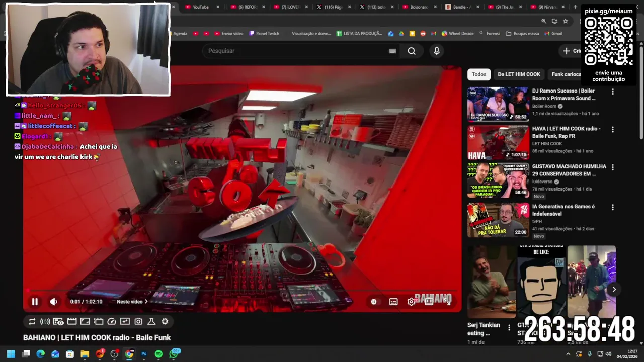
Task: Open "IA Generativa nos Games" video title
Action: pos(563,210)
